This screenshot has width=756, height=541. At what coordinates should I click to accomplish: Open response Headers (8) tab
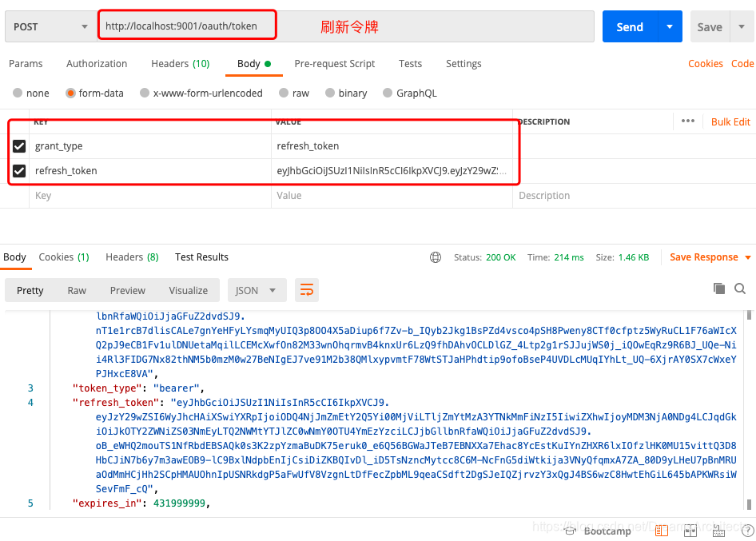click(x=132, y=257)
